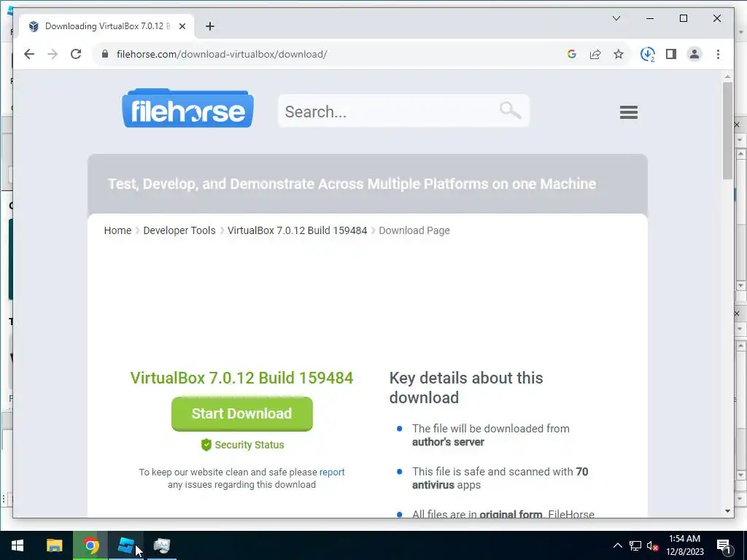Open VirtualBox 7.0.12 Build 159484 breadcrumb

(x=298, y=230)
